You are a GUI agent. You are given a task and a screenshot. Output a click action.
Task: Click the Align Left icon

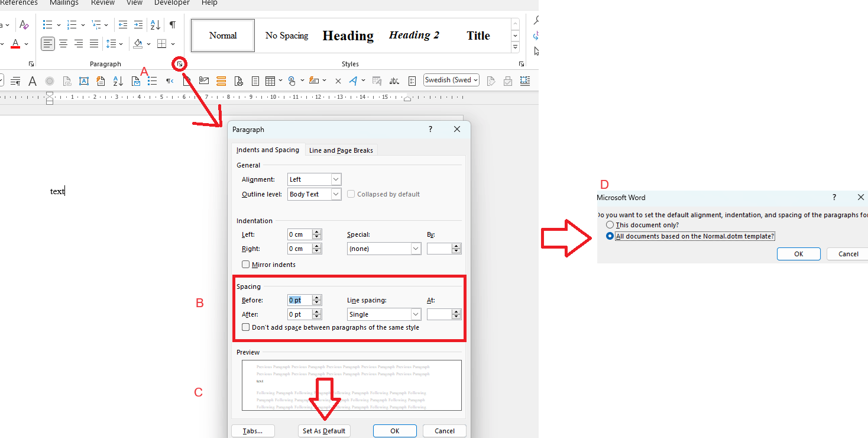[x=48, y=43]
